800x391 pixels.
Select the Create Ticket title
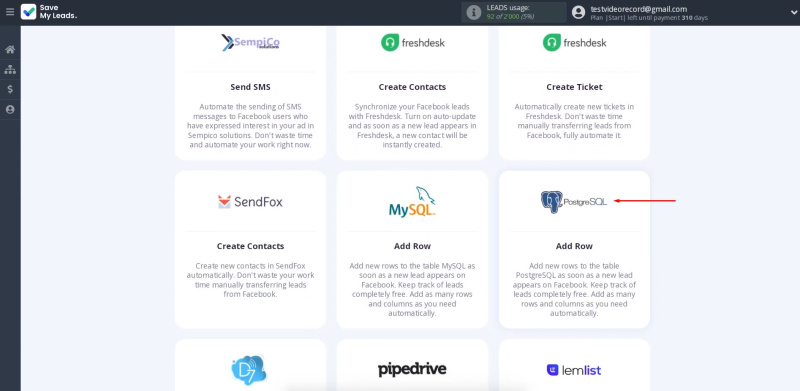[574, 87]
